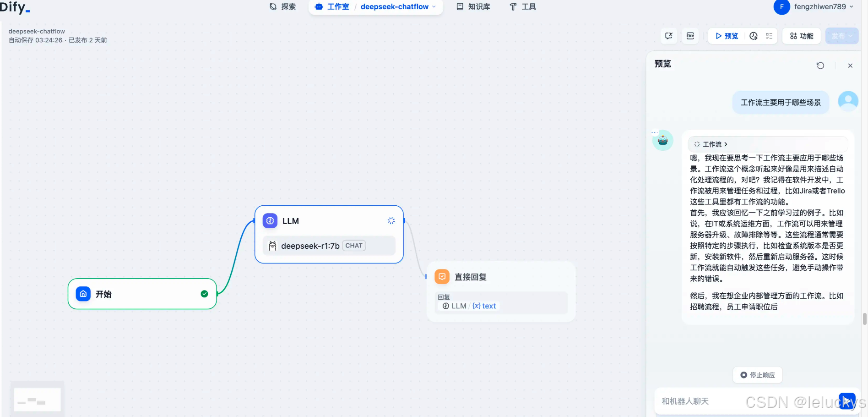Open the 工作室 studio tab
This screenshot has width=868, height=417.
pyautogui.click(x=332, y=7)
